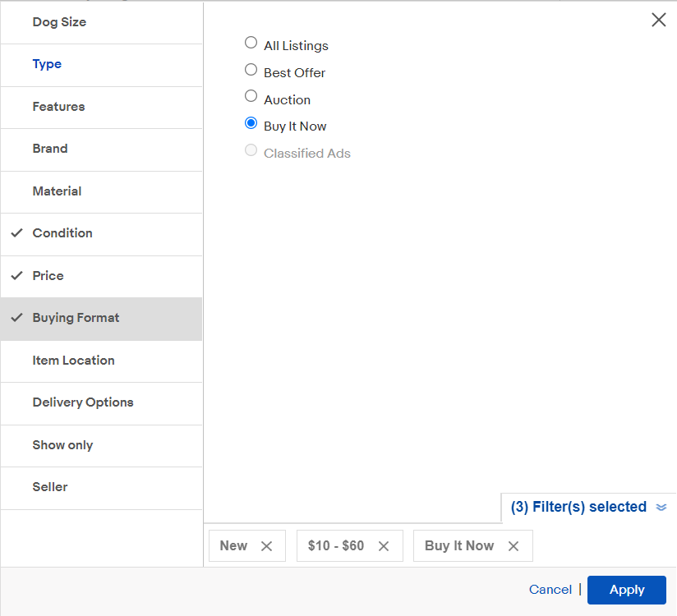The image size is (677, 616).
Task: Select the Buy It Now option
Action: pos(251,122)
